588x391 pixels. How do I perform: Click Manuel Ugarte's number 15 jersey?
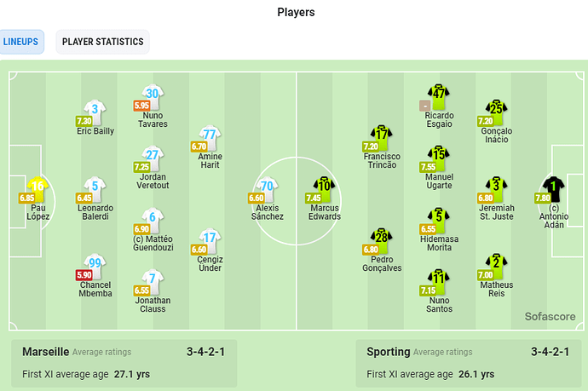coord(439,158)
